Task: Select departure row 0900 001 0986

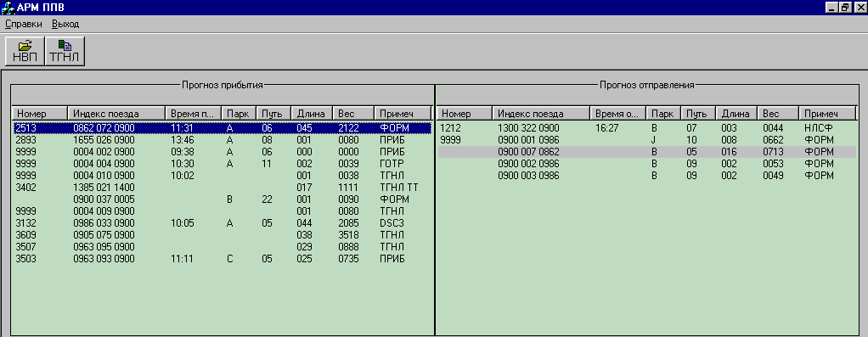Action: (646, 140)
